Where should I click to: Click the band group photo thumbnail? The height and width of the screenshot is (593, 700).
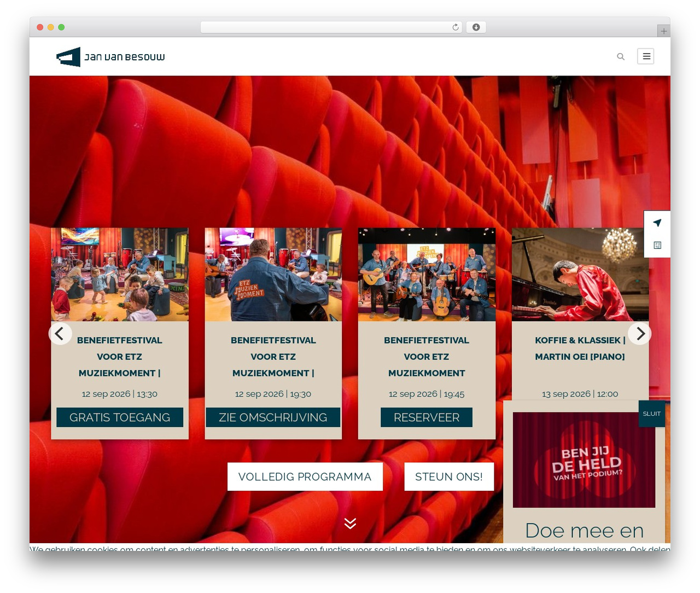(427, 275)
